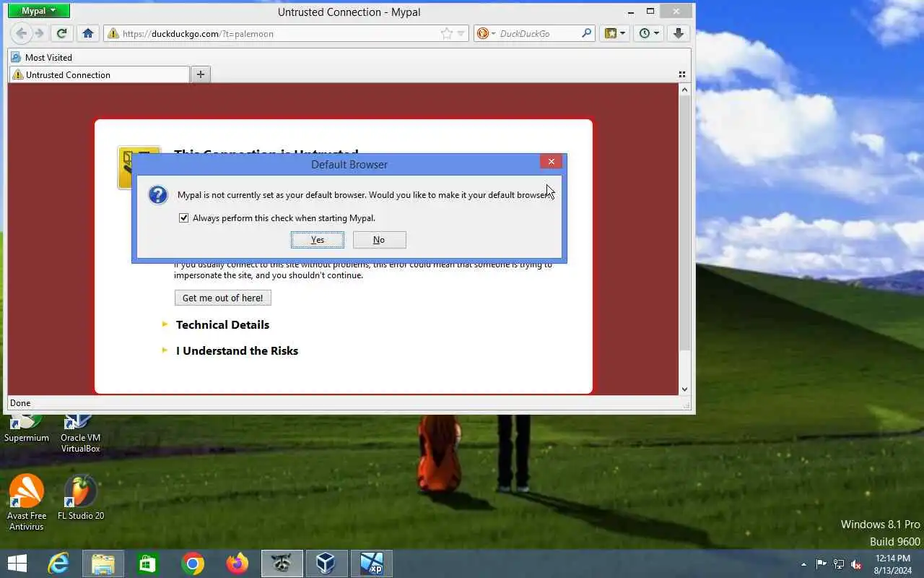Image resolution: width=924 pixels, height=578 pixels.
Task: Select FL Studio 20 desktop icon
Action: pyautogui.click(x=81, y=499)
